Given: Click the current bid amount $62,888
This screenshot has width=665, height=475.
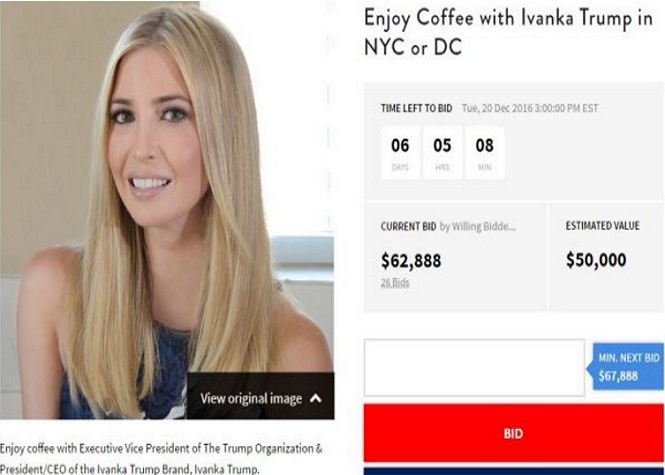Looking at the screenshot, I should (411, 261).
